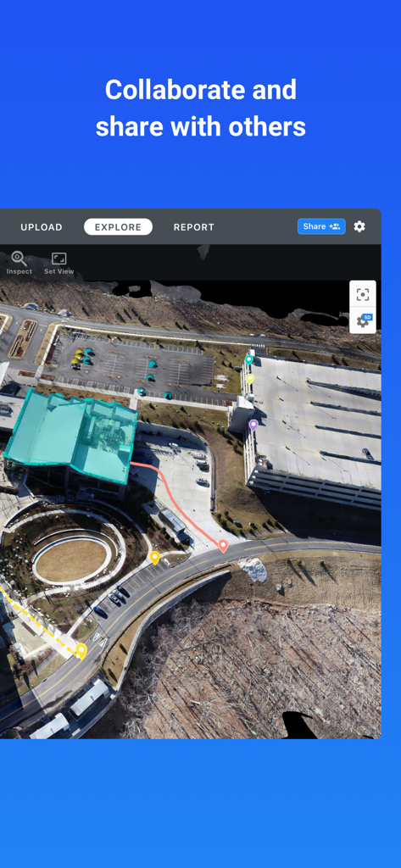The image size is (401, 868).
Task: Select the yellow pin ending dashed line
Action: 81,651
